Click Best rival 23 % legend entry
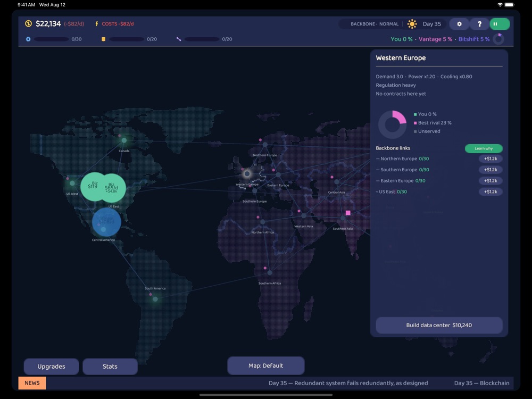Screen dimensions: 532x399 pos(433,123)
